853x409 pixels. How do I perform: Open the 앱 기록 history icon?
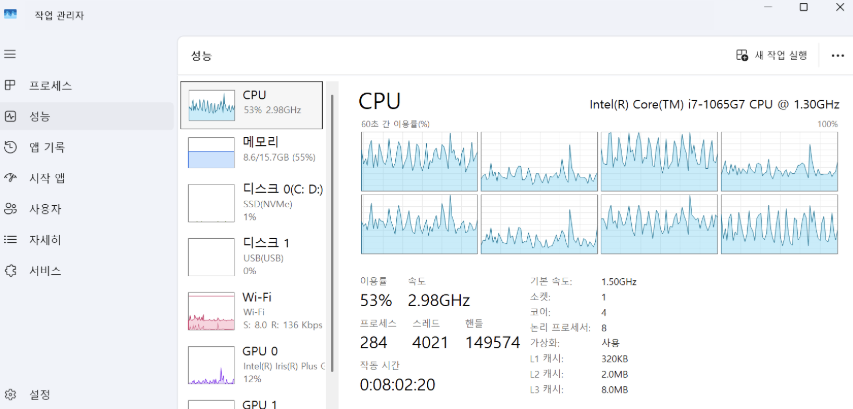tap(10, 147)
